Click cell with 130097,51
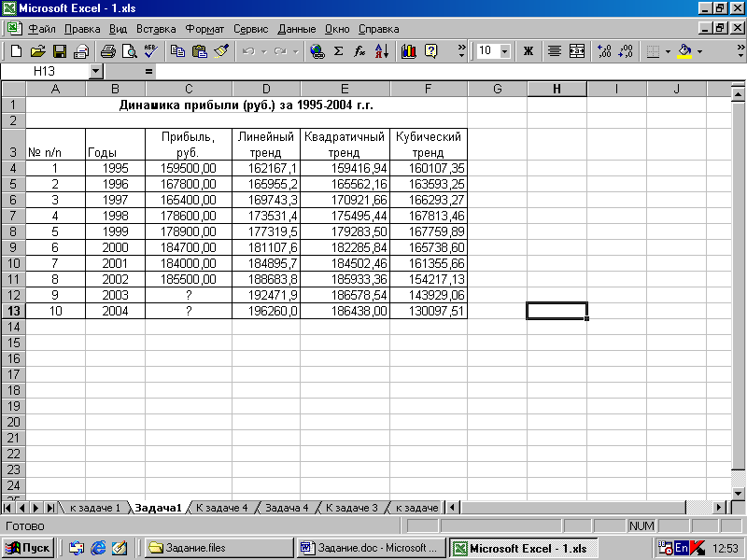 click(429, 311)
